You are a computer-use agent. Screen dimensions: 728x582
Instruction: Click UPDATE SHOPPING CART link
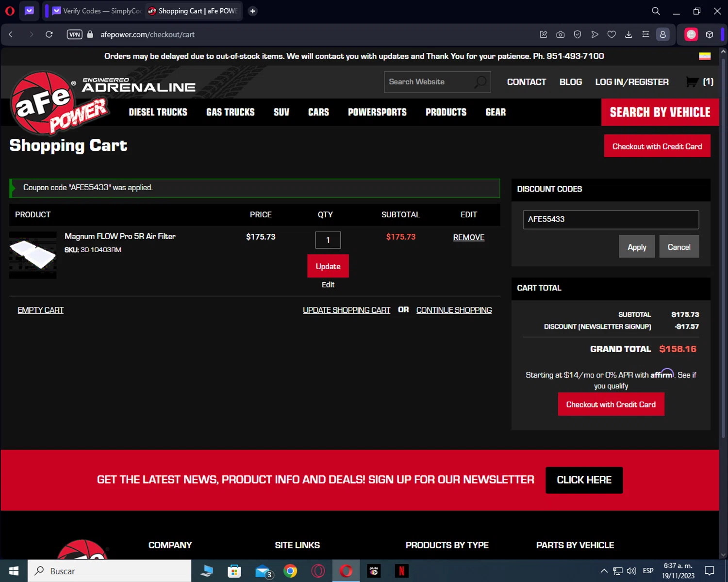[x=347, y=310]
